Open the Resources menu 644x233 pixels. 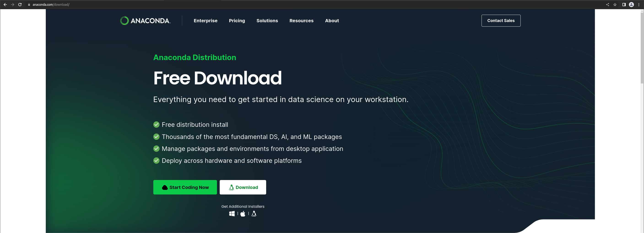coord(301,21)
